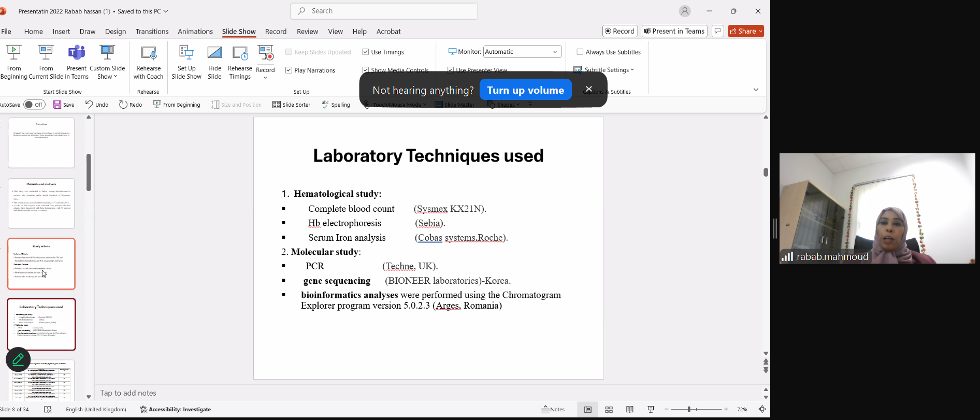This screenshot has width=980, height=420.
Task: Click the Record button at top right
Action: pyautogui.click(x=620, y=31)
